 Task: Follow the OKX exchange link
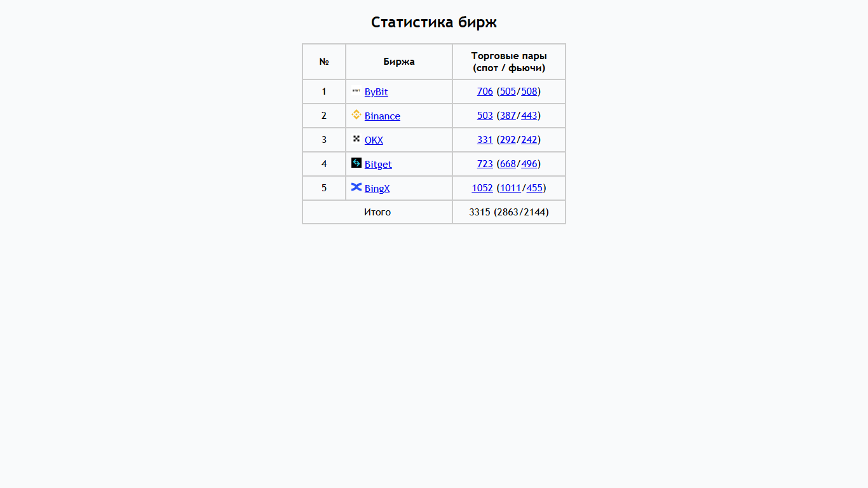click(x=374, y=140)
